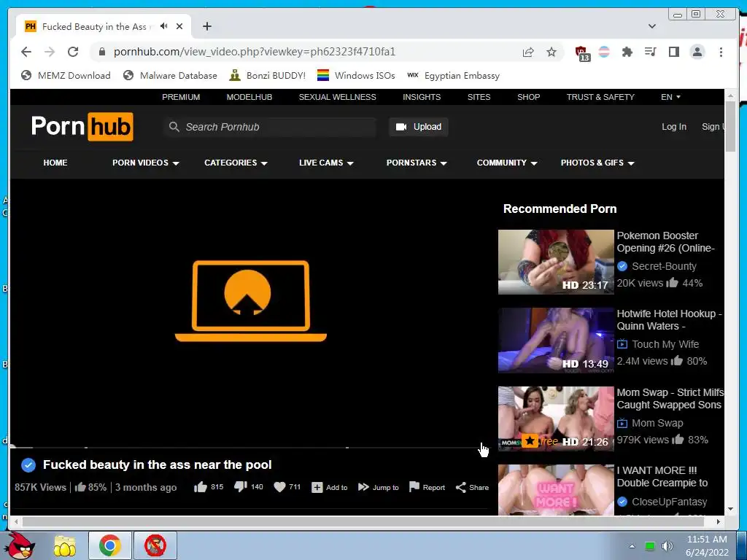Click the site logo in the header
This screenshot has height=560, width=747.
tap(82, 127)
